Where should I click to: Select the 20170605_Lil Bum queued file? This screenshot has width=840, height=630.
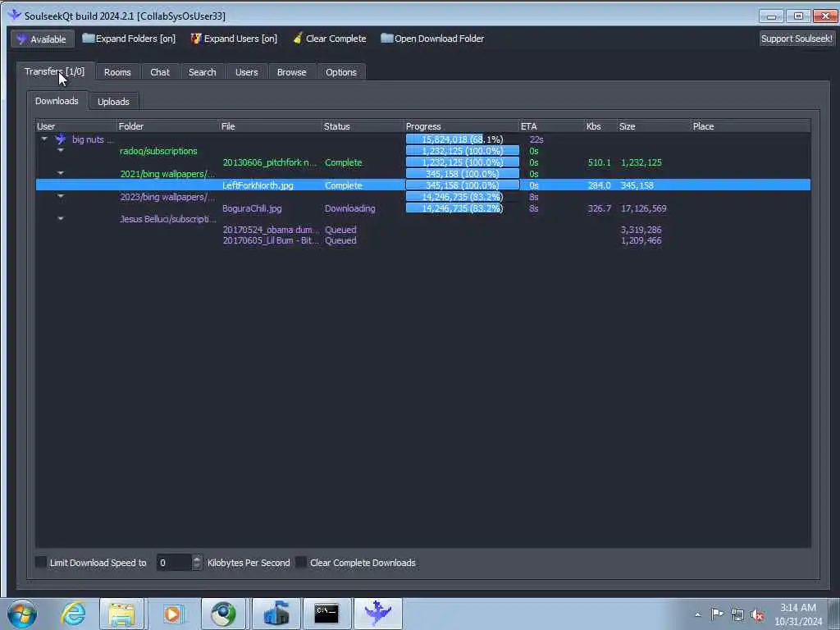click(x=422, y=240)
